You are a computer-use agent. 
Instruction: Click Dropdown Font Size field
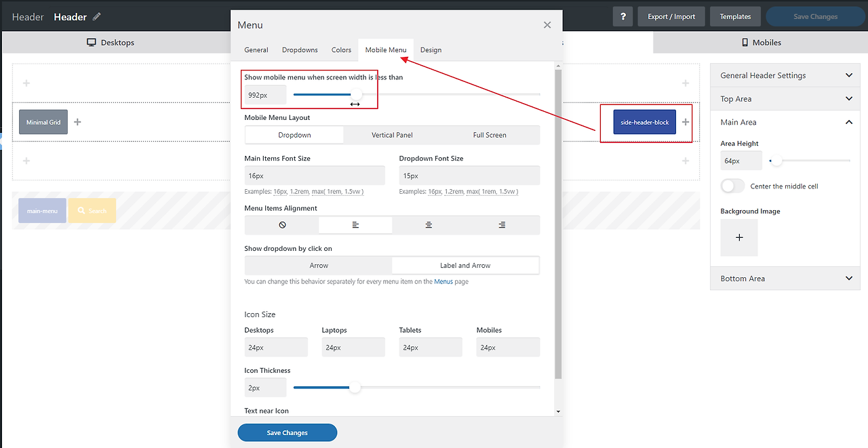click(x=469, y=176)
